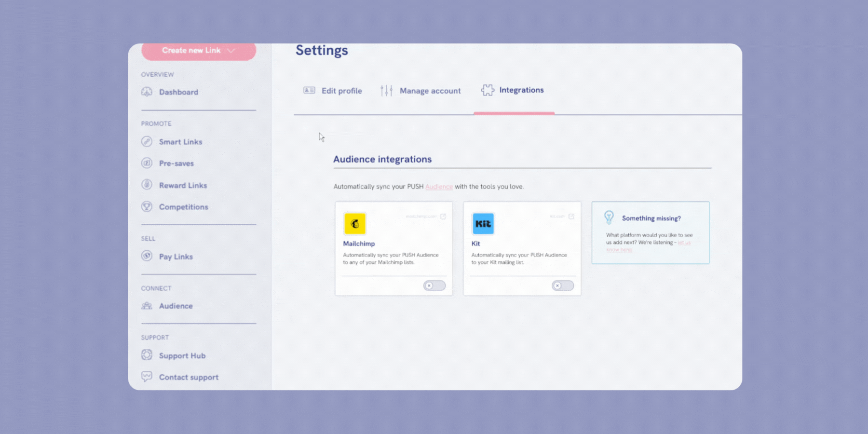Screen dimensions: 868x434
Task: Select Contact support in the sidebar
Action: [x=180, y=377]
